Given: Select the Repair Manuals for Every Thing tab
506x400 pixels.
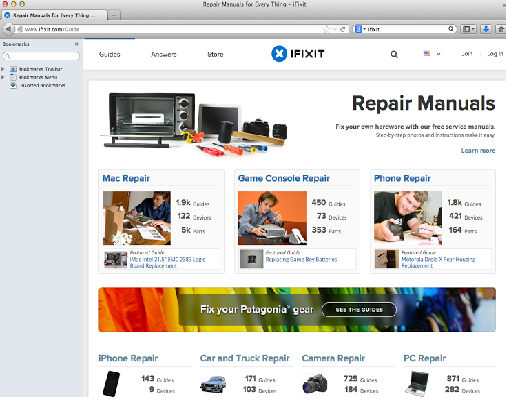Looking at the screenshot, I should (x=54, y=15).
